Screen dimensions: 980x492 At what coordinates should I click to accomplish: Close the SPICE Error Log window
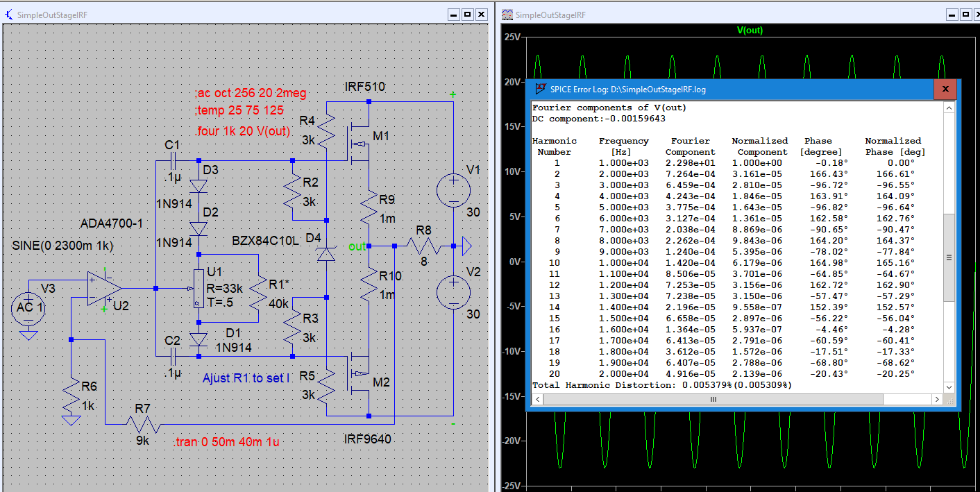pos(945,90)
